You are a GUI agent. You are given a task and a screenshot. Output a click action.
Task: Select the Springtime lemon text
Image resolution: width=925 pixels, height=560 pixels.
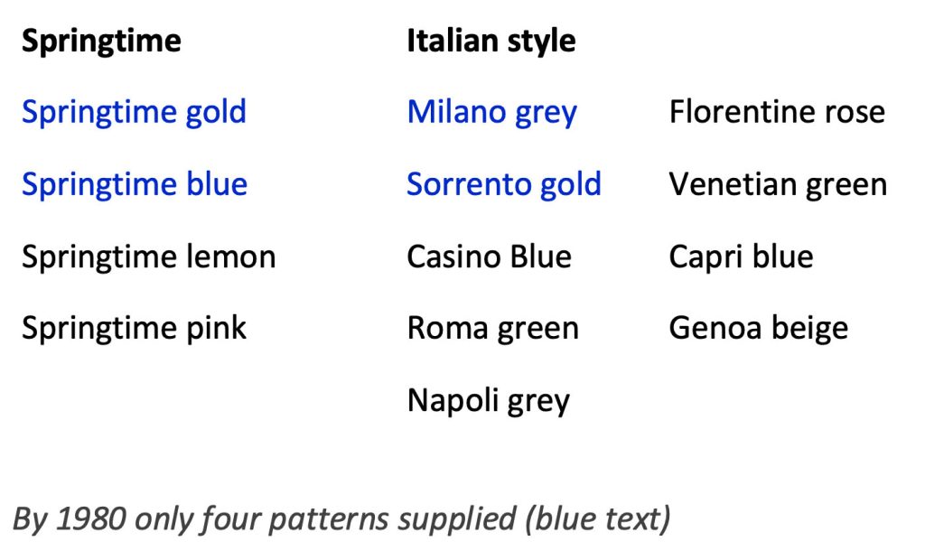point(148,257)
